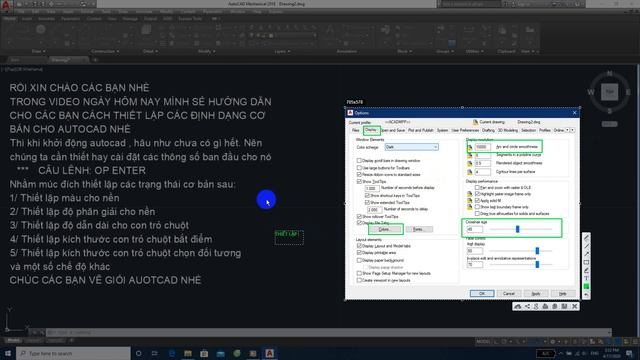Open the Colors... dialog button

point(384,229)
